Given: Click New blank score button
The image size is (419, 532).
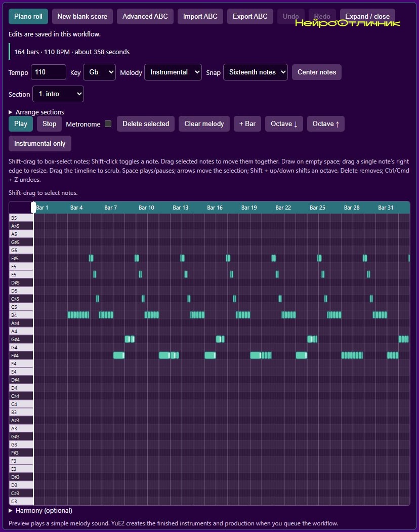Looking at the screenshot, I should (82, 16).
